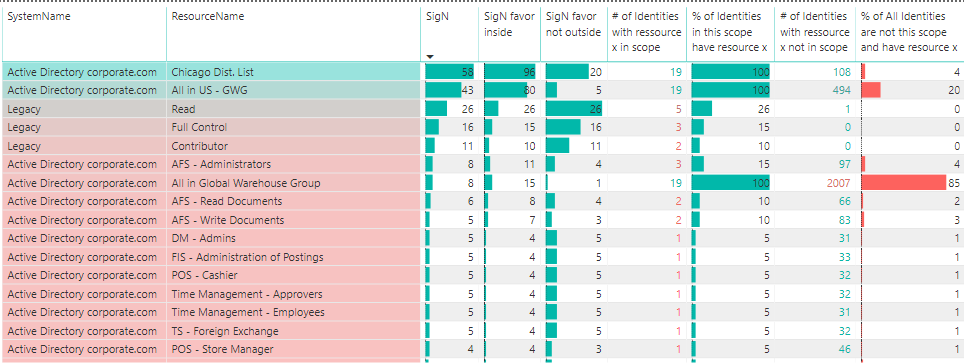Click the 2007 identities not in scope value
The image size is (964, 363).
[838, 183]
